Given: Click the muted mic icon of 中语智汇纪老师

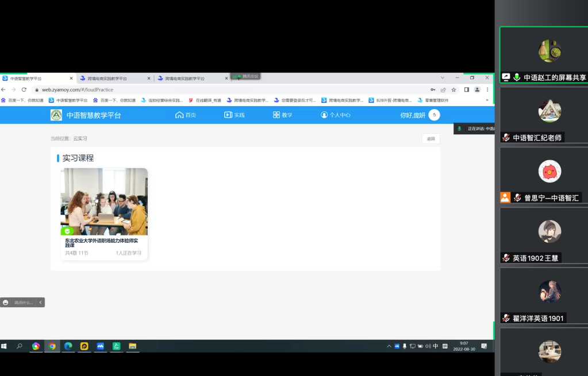Looking at the screenshot, I should coord(506,138).
